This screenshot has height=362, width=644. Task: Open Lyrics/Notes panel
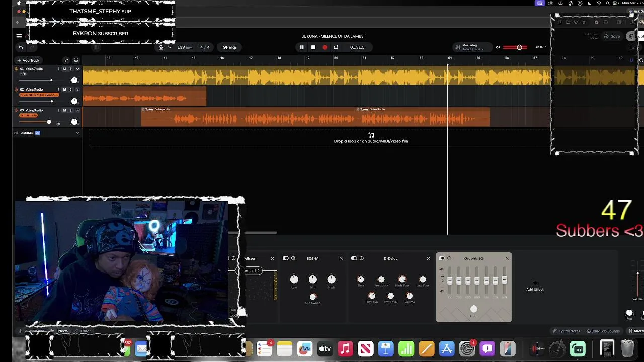pos(567,331)
